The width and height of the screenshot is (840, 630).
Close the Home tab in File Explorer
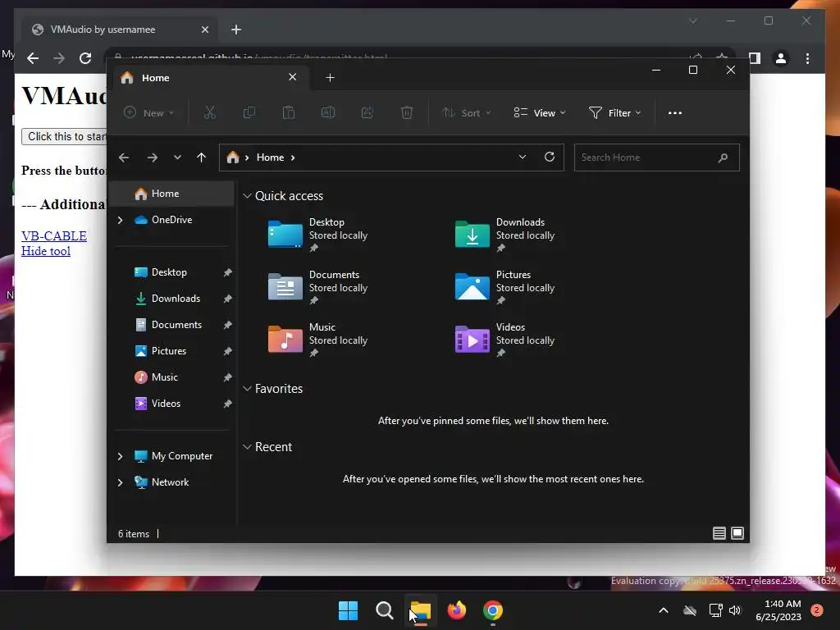pyautogui.click(x=293, y=77)
